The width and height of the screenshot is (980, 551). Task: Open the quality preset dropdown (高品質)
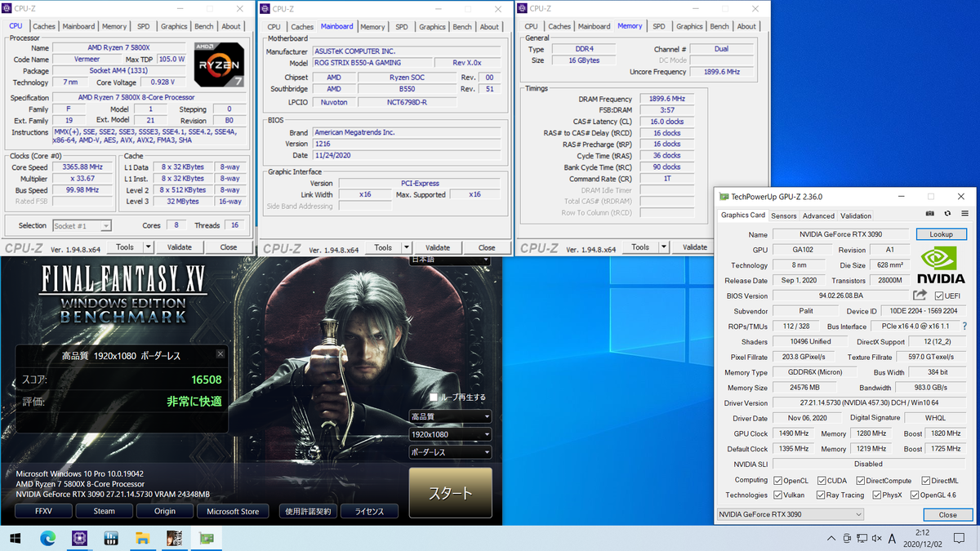pyautogui.click(x=450, y=416)
